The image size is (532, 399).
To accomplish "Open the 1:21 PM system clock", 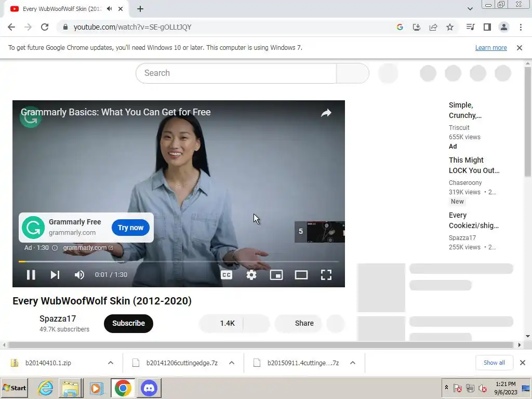I will coord(506,388).
